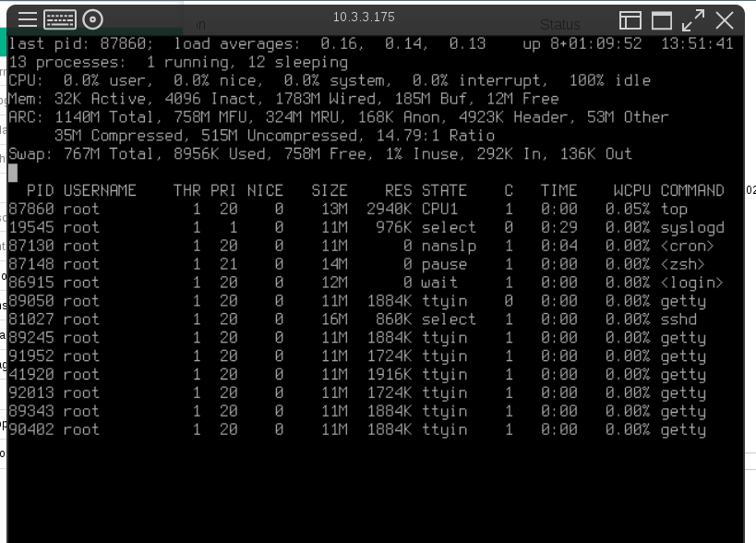Close the 10.3.3.175 console window
The image size is (756, 543).
click(x=725, y=20)
